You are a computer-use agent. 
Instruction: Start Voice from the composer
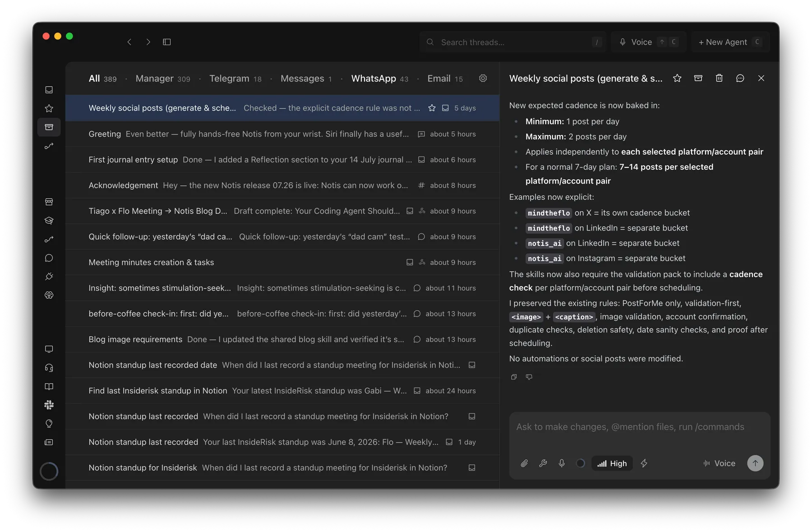pos(720,463)
